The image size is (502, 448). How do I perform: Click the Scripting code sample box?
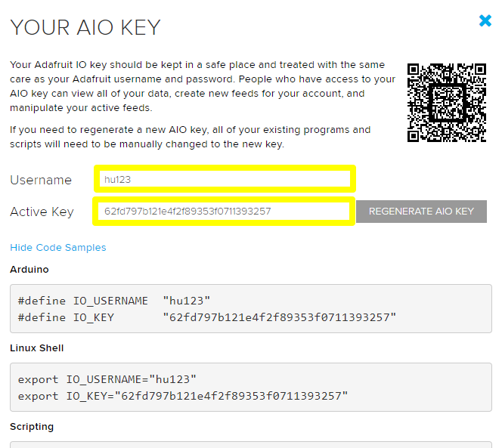250,444
